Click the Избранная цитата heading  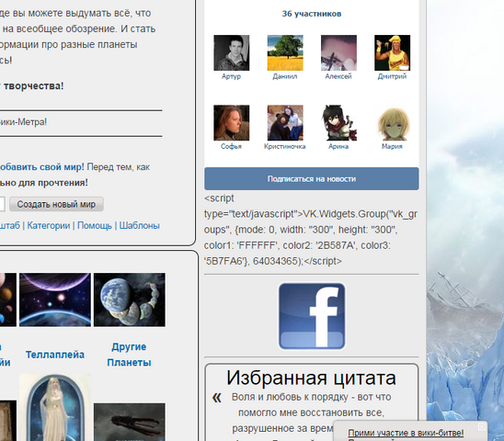point(311,378)
